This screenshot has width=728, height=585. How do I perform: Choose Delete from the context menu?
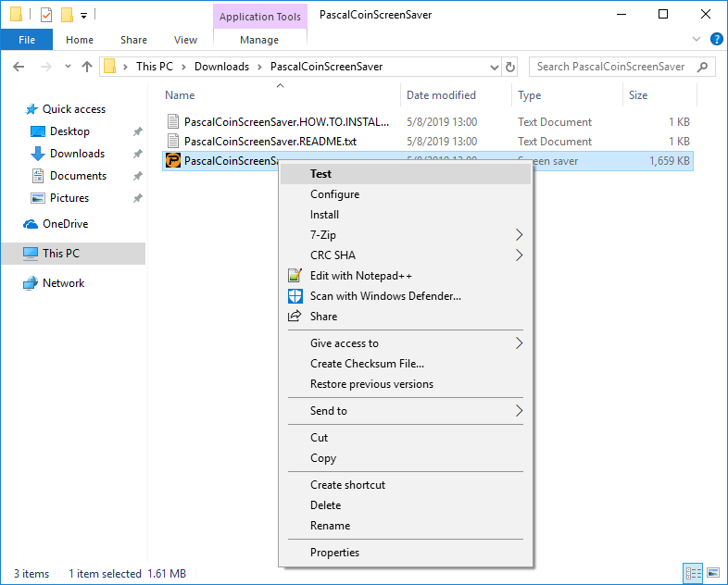406,505
